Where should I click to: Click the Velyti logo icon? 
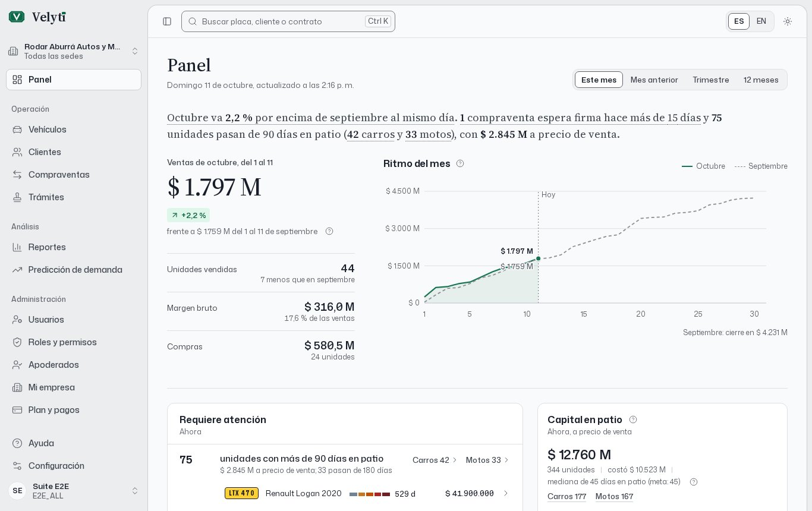[17, 17]
